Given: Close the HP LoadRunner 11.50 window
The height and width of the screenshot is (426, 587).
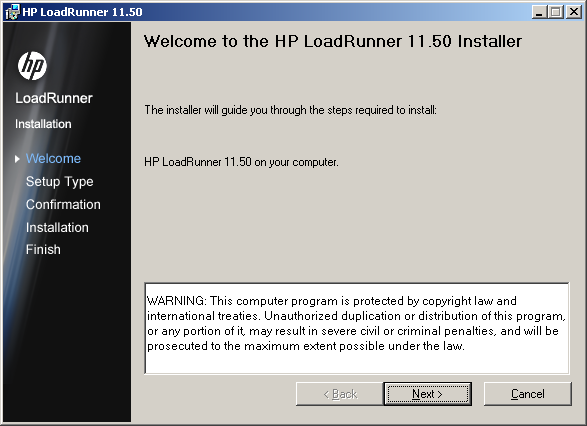Looking at the screenshot, I should click(574, 12).
